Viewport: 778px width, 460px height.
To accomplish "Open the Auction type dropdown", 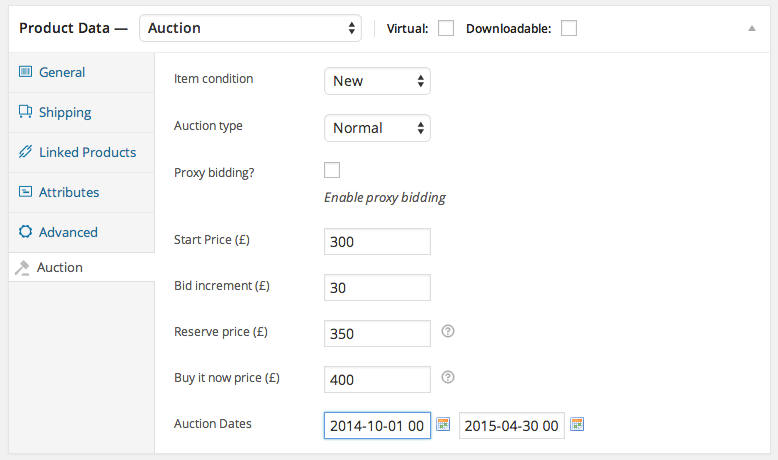I will tap(377, 128).
